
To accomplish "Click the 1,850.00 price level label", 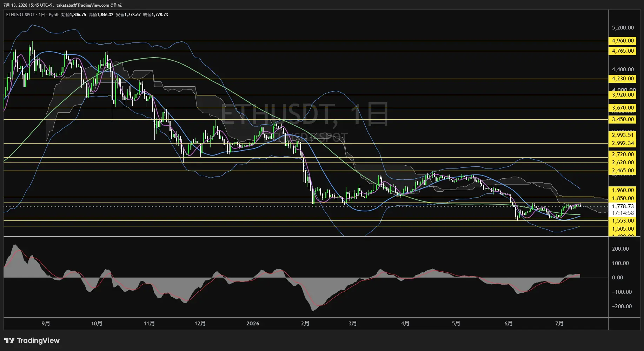I will pyautogui.click(x=623, y=198).
